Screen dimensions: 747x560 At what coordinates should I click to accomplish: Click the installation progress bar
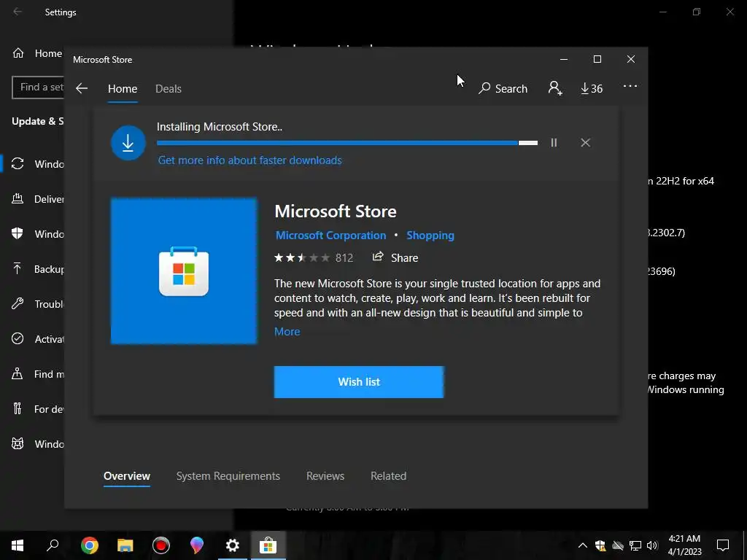(x=347, y=143)
